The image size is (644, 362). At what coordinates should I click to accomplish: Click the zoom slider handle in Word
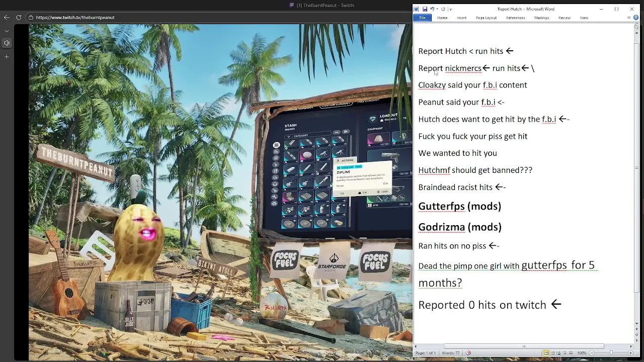coord(611,352)
